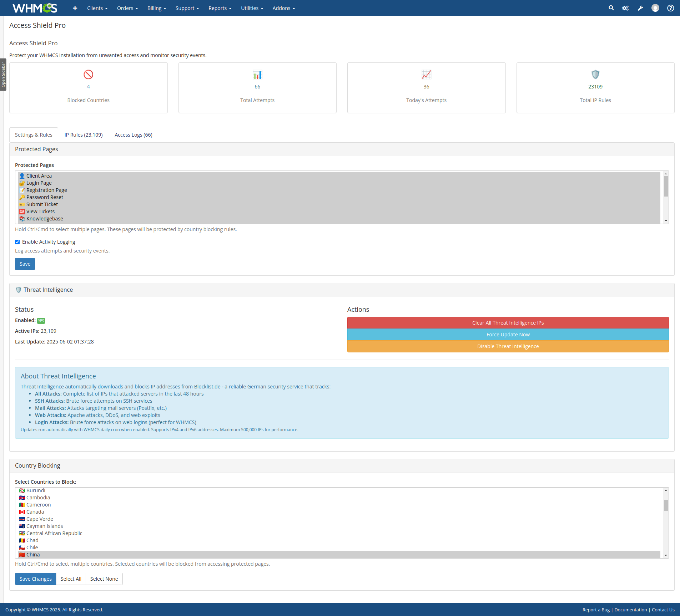The width and height of the screenshot is (680, 616).
Task: Click the Knowledgebase books icon
Action: click(x=22, y=219)
